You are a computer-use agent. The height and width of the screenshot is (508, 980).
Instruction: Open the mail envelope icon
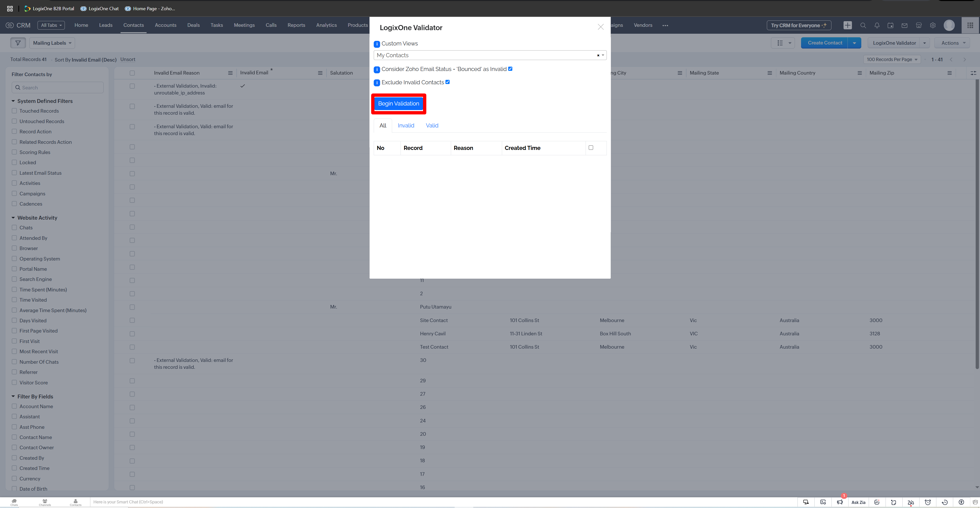click(904, 25)
